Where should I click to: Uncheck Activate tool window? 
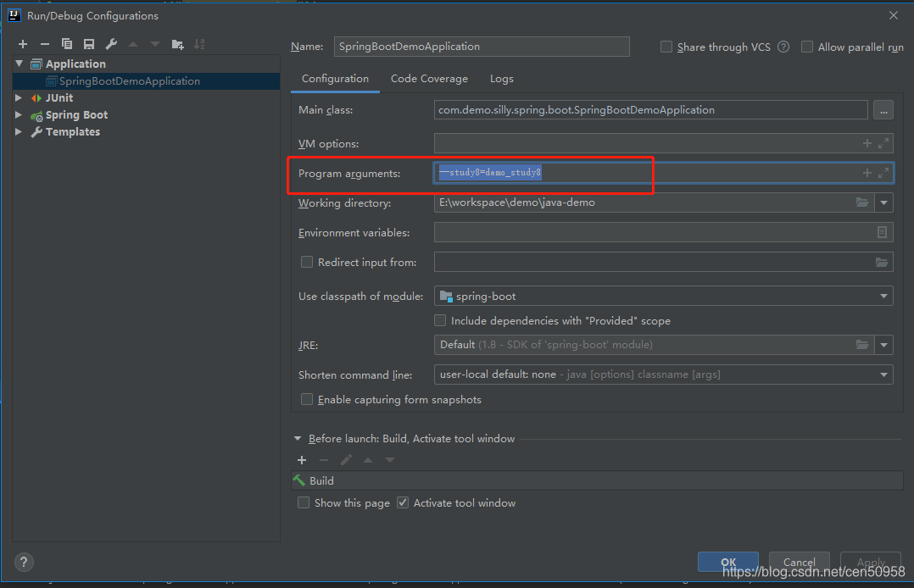(403, 502)
